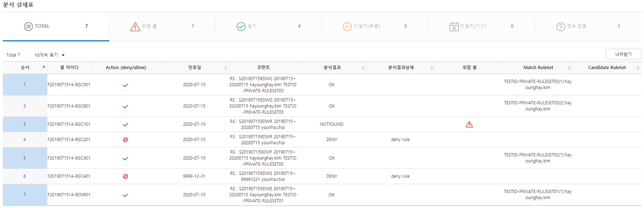The image size is (644, 208).
Task: Select rule ID F2019071514-9GC401
Action: [x=69, y=176]
